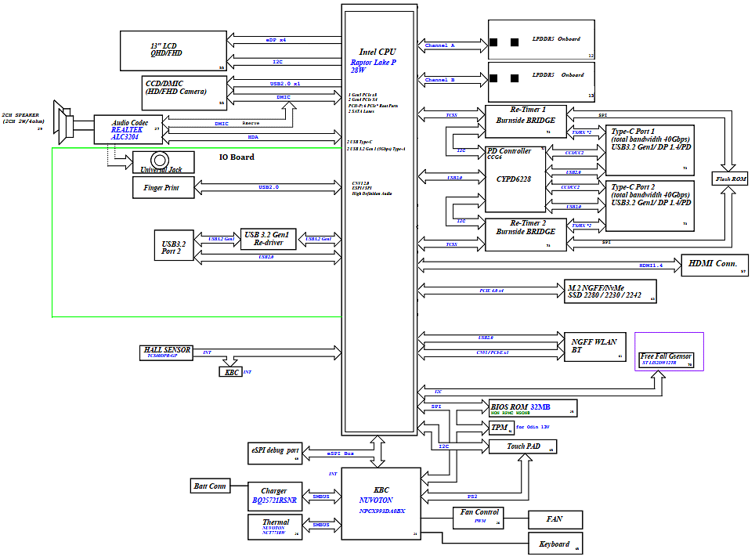The height and width of the screenshot is (560, 755).
Task: Select the USB 3.2 Gen1 Re-driver block
Action: point(268,240)
